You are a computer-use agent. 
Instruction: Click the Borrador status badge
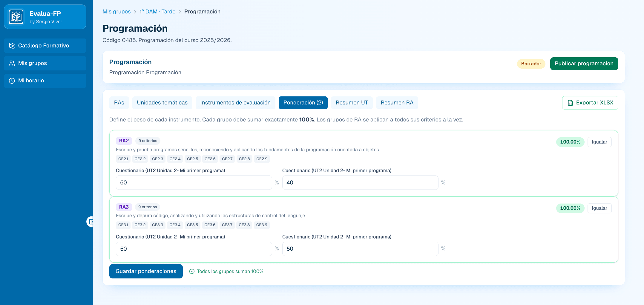coord(531,64)
